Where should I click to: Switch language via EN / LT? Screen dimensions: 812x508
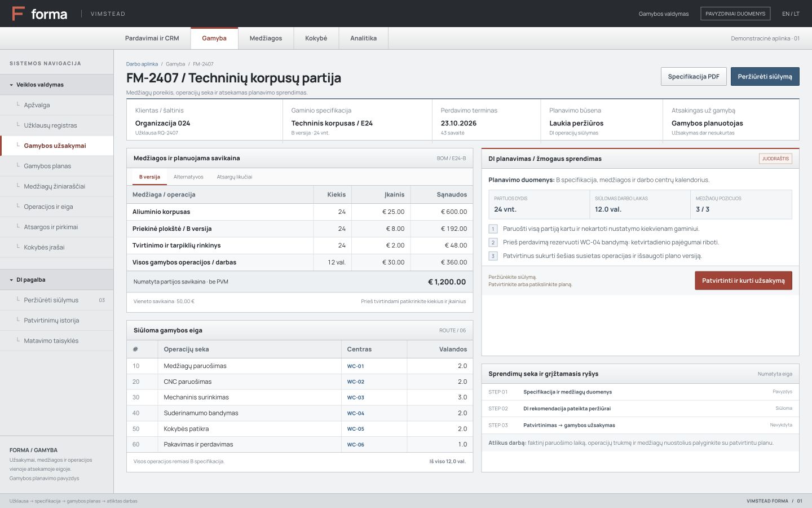pos(791,14)
